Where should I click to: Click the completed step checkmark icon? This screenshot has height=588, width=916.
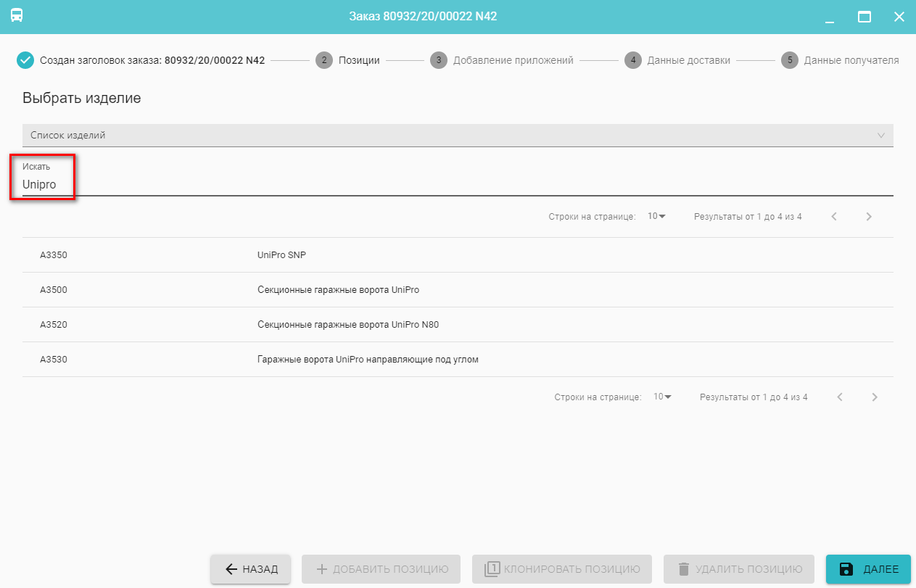(x=25, y=60)
